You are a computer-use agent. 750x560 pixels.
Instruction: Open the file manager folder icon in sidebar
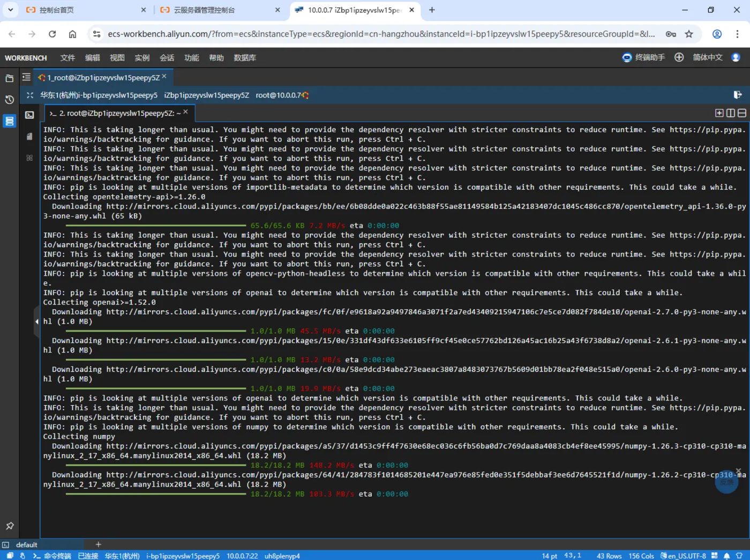(9, 78)
